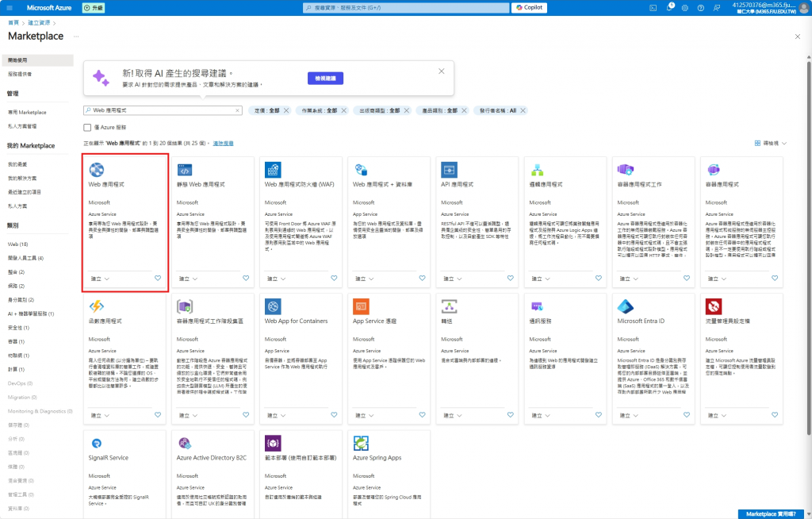The width and height of the screenshot is (812, 519).
Task: Open the 磚檢視 view switcher dropdown
Action: [771, 144]
